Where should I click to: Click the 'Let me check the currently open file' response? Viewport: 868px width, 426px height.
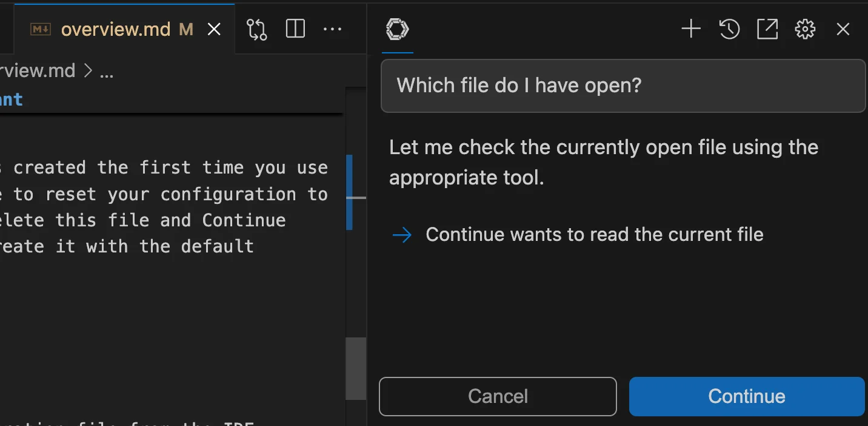tap(604, 162)
